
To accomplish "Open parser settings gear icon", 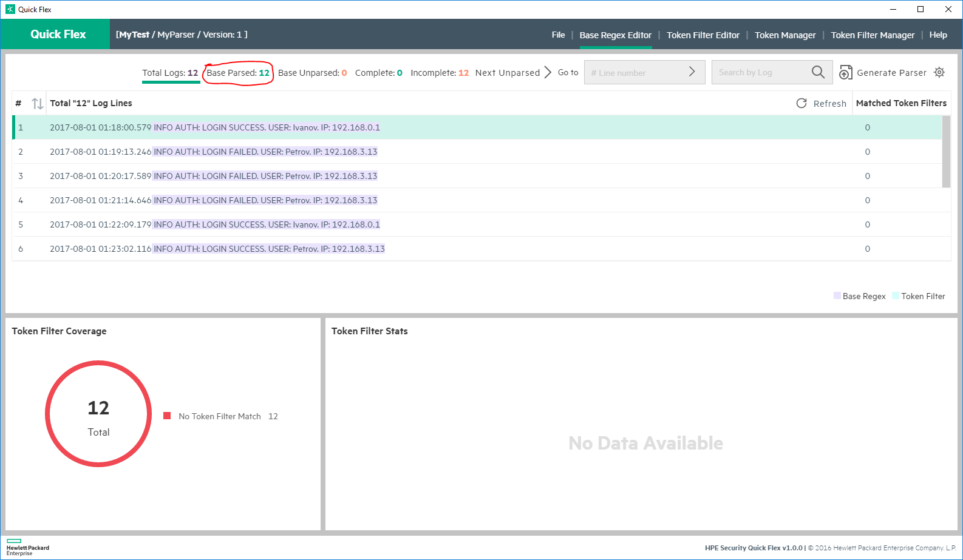I will coord(939,72).
